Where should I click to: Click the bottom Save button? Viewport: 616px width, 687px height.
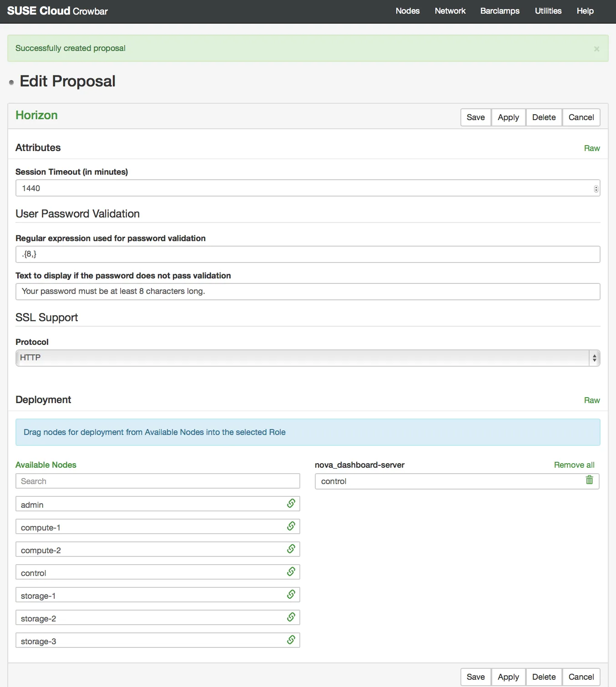point(476,677)
